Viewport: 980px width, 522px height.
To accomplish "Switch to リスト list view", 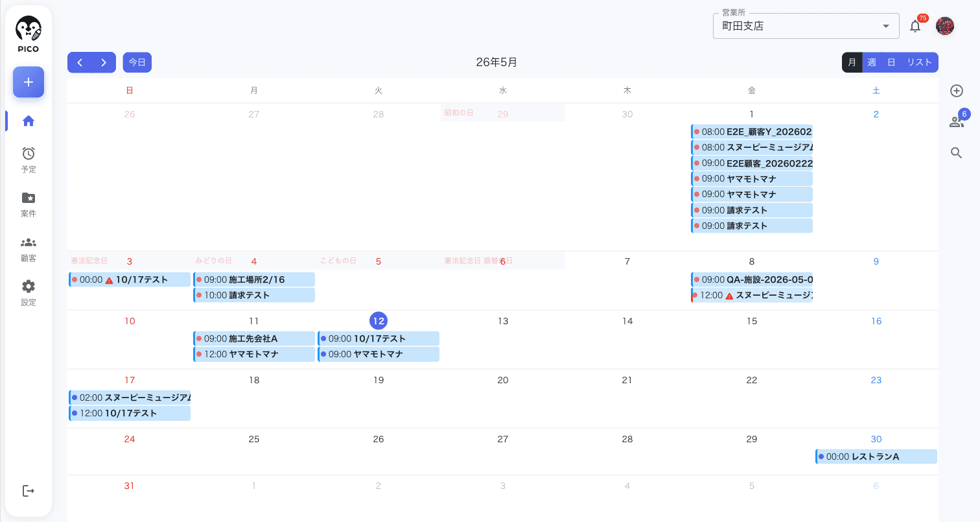I will click(x=920, y=62).
